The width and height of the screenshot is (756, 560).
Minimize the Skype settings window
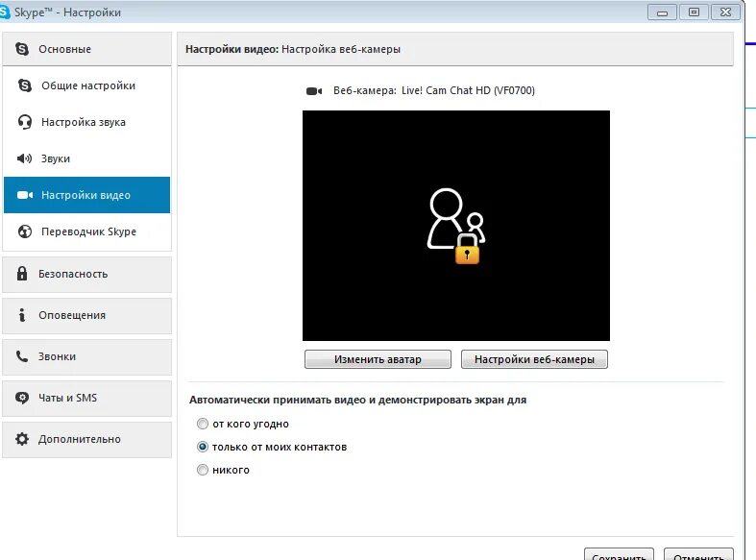(662, 12)
